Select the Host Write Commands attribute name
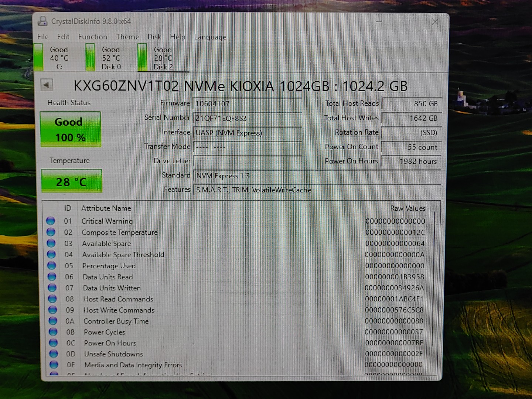Image resolution: width=532 pixels, height=399 pixels. [x=119, y=310]
